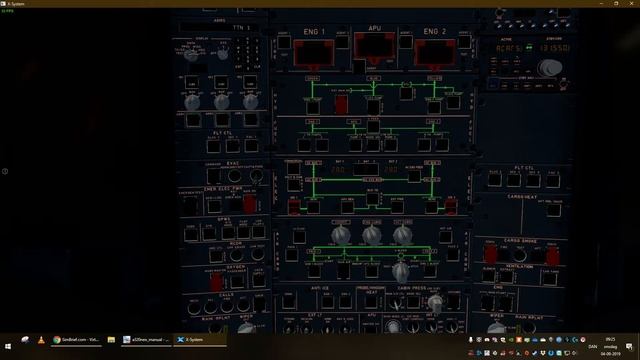Click the EVAC COMMAND pushbutton
The image size is (640, 360).
pyautogui.click(x=213, y=176)
